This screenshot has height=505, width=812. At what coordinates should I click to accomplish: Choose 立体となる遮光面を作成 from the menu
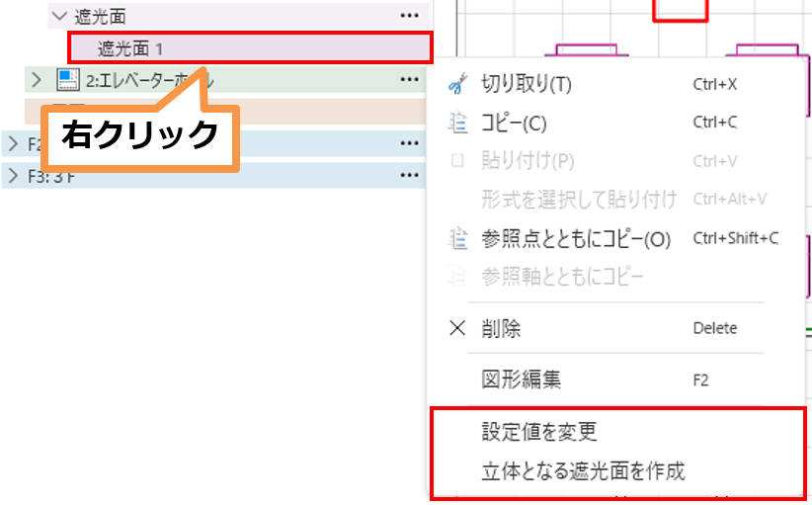click(x=583, y=470)
